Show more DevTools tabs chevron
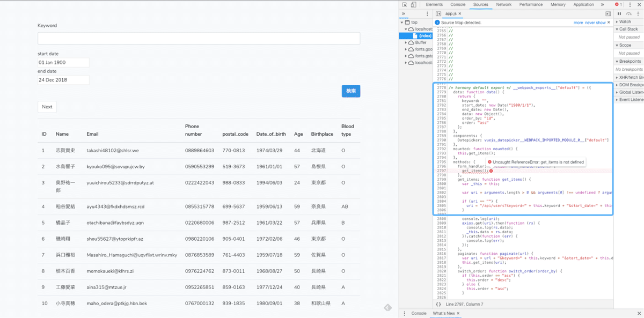The width and height of the screenshot is (644, 318). 603,4
